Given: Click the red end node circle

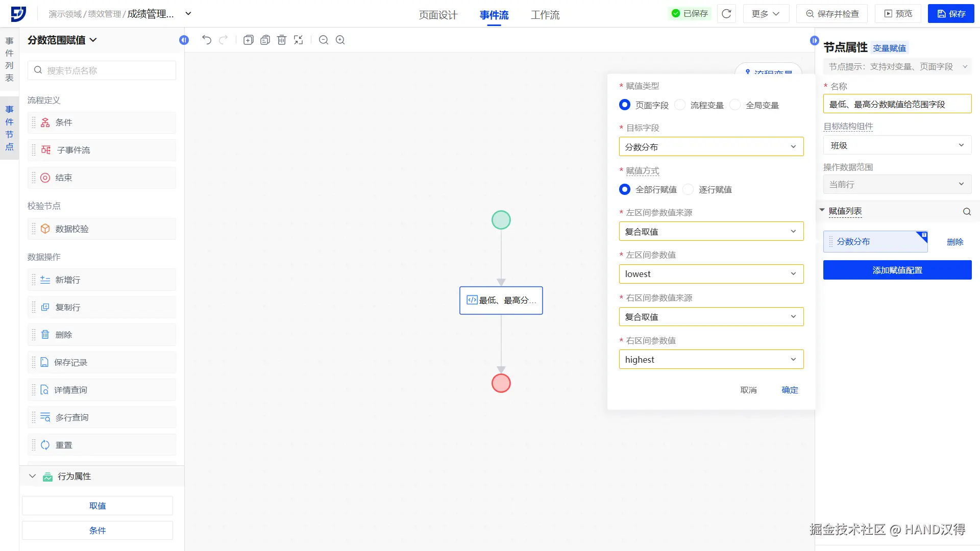Looking at the screenshot, I should click(x=501, y=383).
